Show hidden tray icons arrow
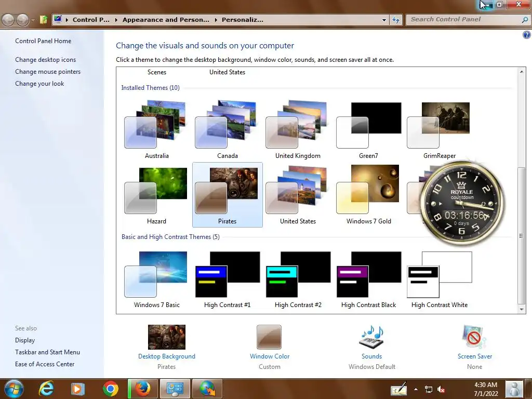This screenshot has height=399, width=532. [416, 389]
